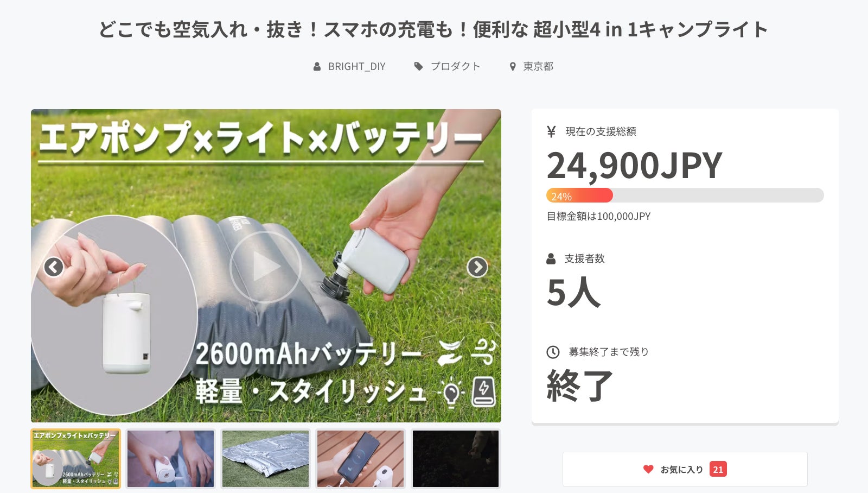Open the 東京都 location link
Viewport: 868px width, 493px height.
(x=538, y=66)
